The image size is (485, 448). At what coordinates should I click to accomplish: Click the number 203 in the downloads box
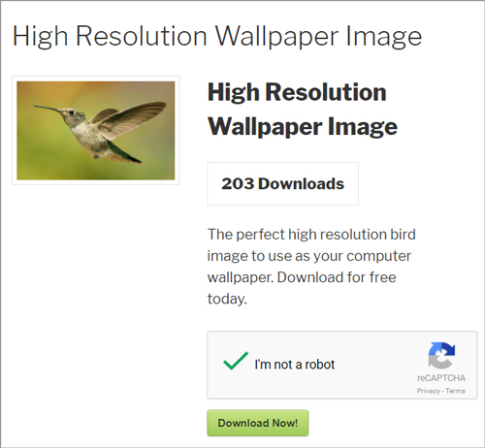click(x=238, y=183)
